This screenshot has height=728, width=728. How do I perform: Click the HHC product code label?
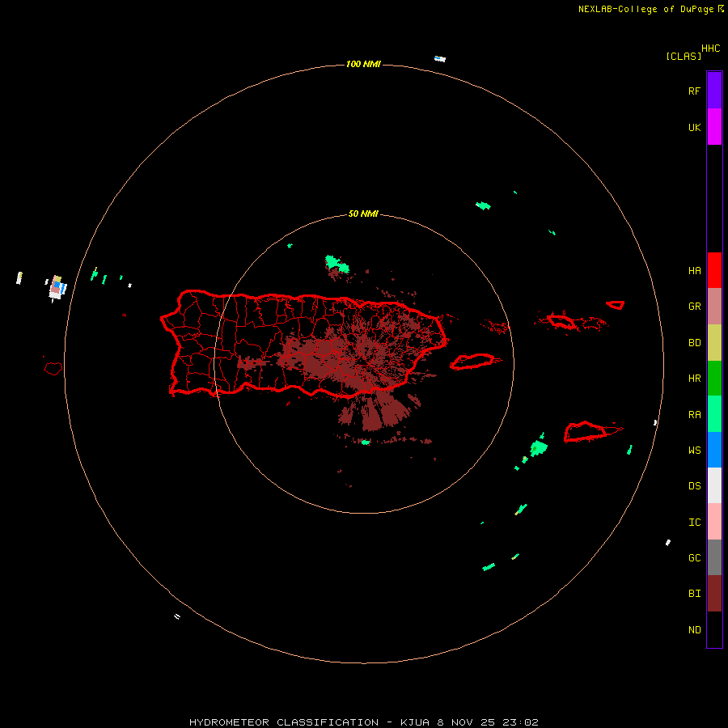click(x=711, y=49)
